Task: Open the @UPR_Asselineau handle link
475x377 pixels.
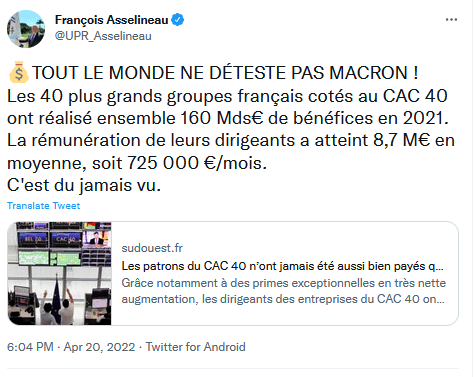Action: point(103,36)
